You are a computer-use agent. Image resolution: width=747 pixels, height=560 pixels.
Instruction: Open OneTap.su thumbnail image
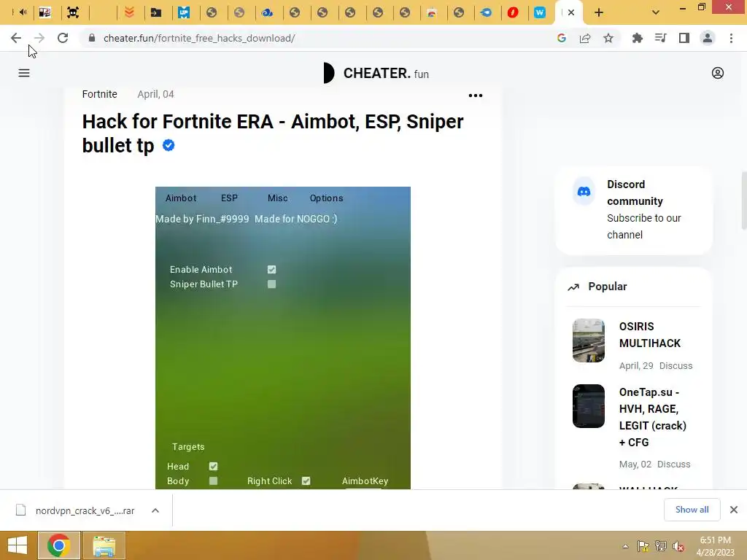(589, 406)
